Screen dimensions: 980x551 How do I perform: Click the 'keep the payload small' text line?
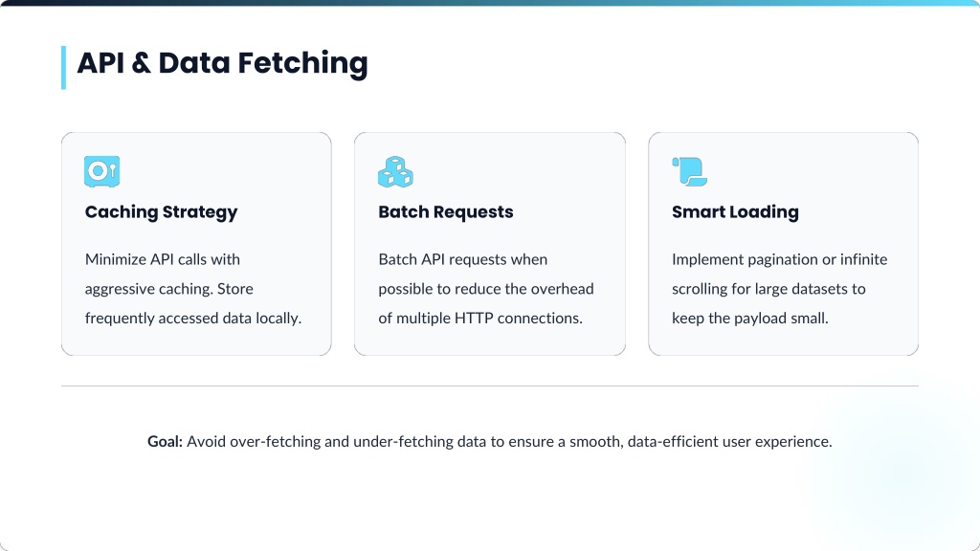click(749, 318)
